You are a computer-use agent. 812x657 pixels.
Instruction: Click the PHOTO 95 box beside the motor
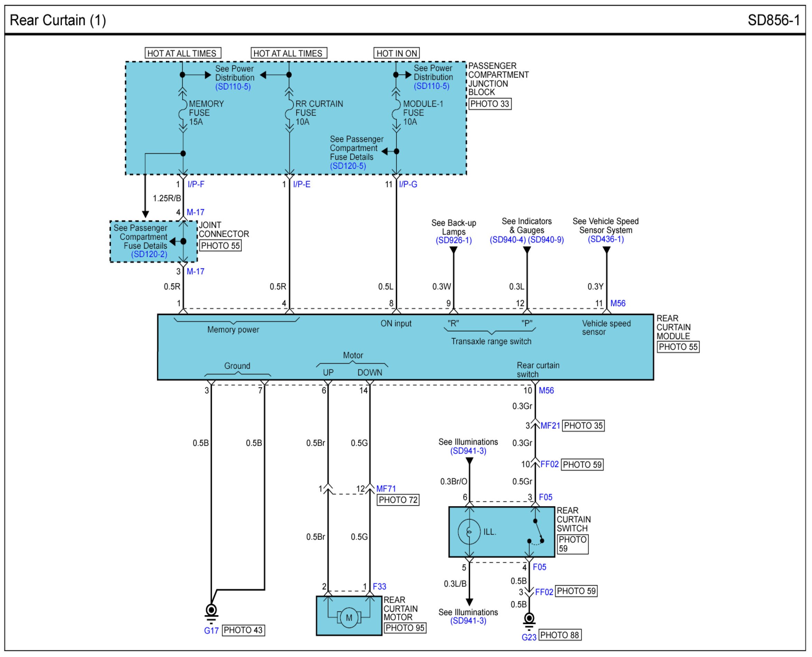coord(405,628)
